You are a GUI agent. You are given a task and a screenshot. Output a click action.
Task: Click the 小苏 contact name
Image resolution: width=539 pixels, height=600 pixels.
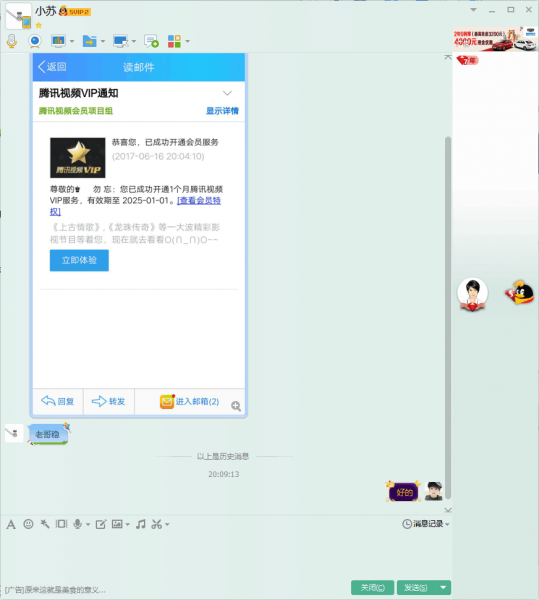46,11
